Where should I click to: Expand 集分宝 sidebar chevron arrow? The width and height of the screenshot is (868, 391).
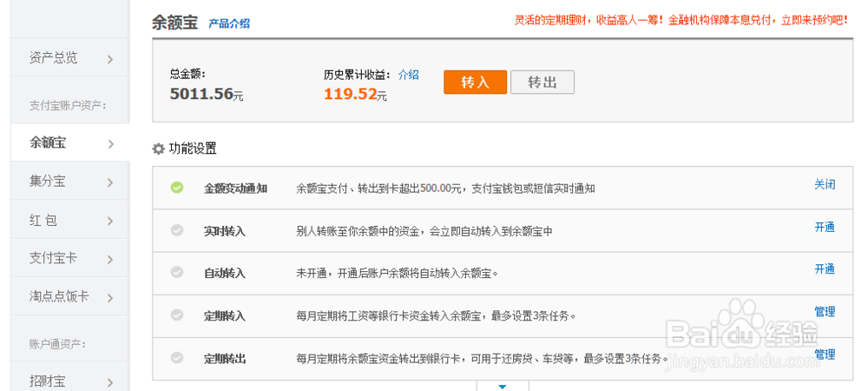110,182
